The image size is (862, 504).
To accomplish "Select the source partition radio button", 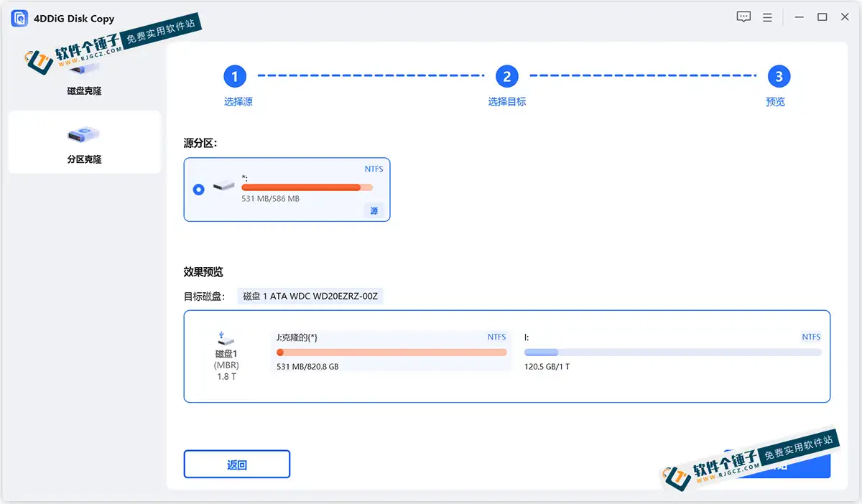I will tap(199, 190).
